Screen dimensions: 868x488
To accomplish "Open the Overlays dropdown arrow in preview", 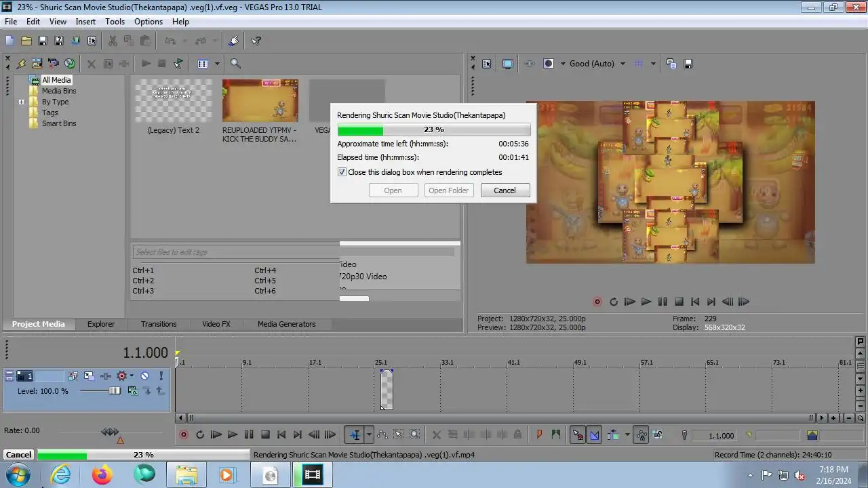I will (653, 64).
